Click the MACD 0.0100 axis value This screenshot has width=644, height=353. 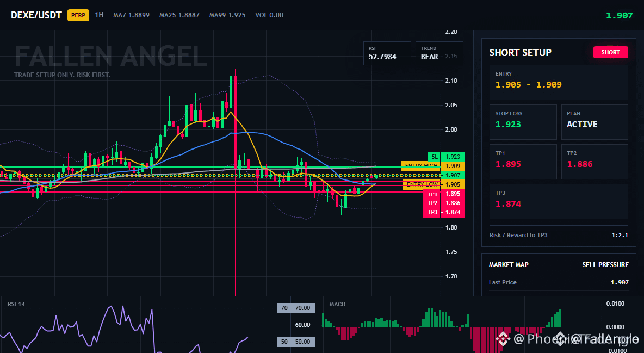tap(615, 304)
